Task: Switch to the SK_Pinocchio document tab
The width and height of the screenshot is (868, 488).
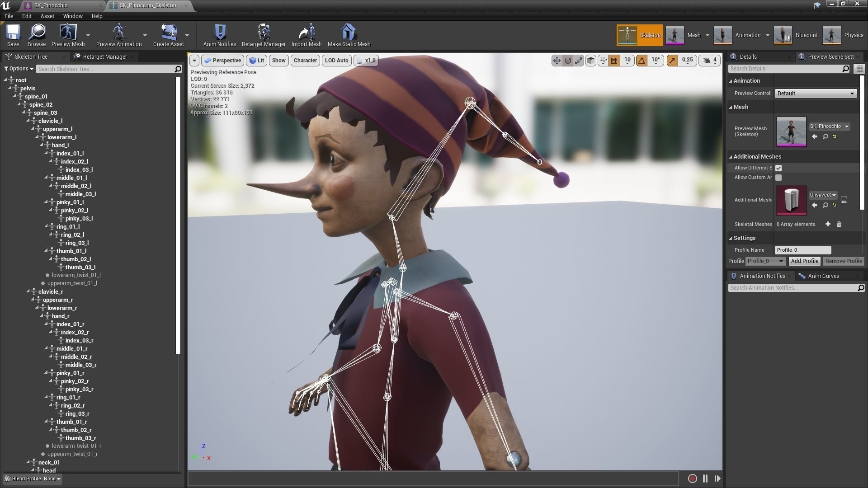Action: [x=63, y=5]
